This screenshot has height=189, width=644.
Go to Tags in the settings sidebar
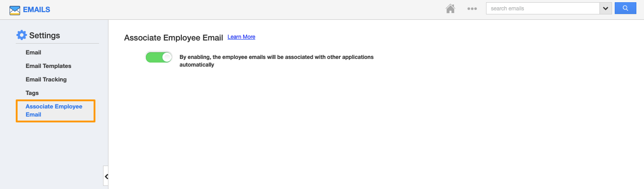[x=32, y=93]
